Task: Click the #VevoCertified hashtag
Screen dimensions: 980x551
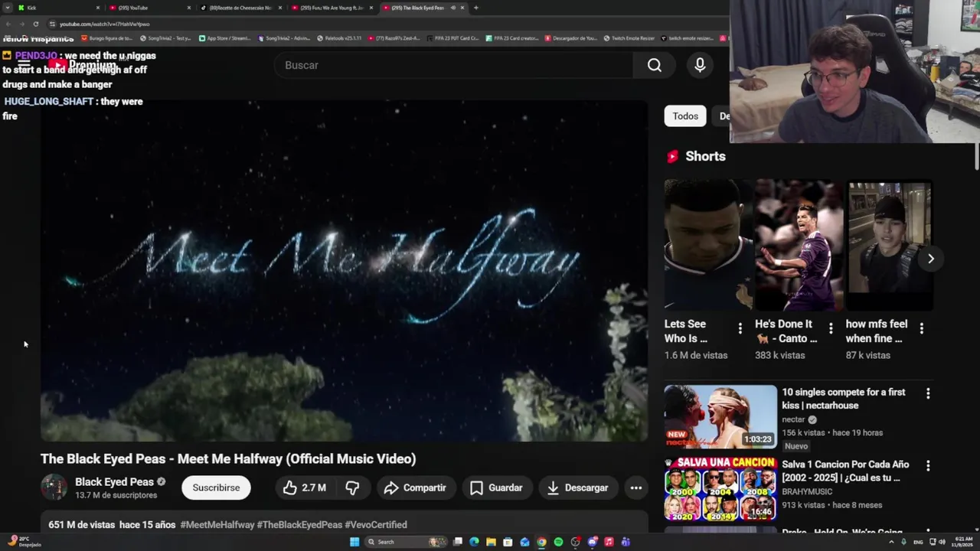Action: pos(376,525)
